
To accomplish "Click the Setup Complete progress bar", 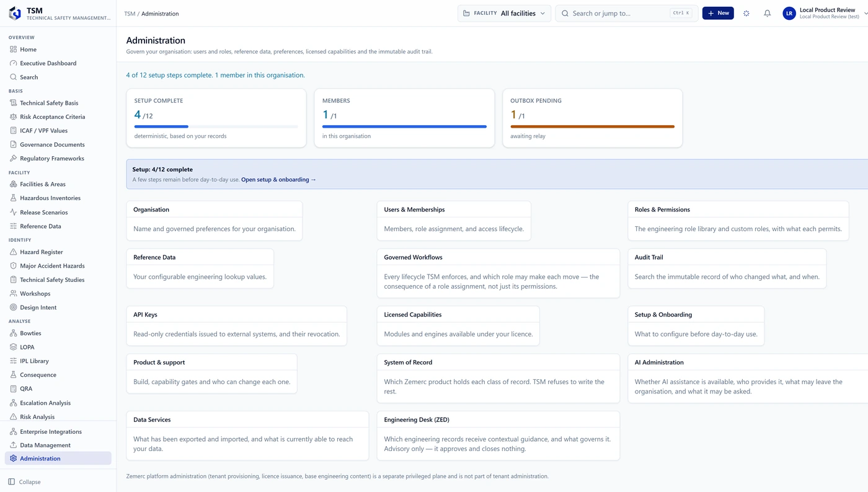I will (216, 126).
